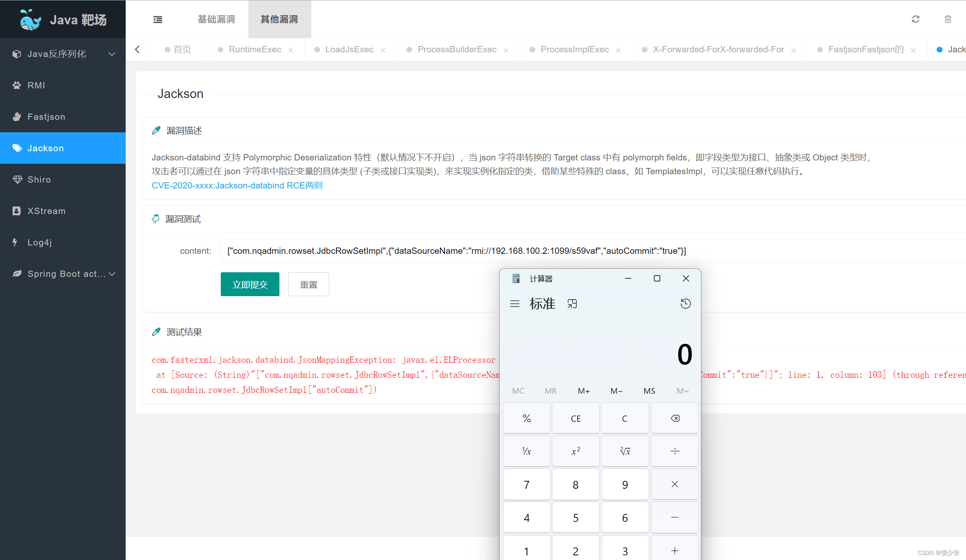
Task: Click the content payload input field
Action: pos(593,250)
